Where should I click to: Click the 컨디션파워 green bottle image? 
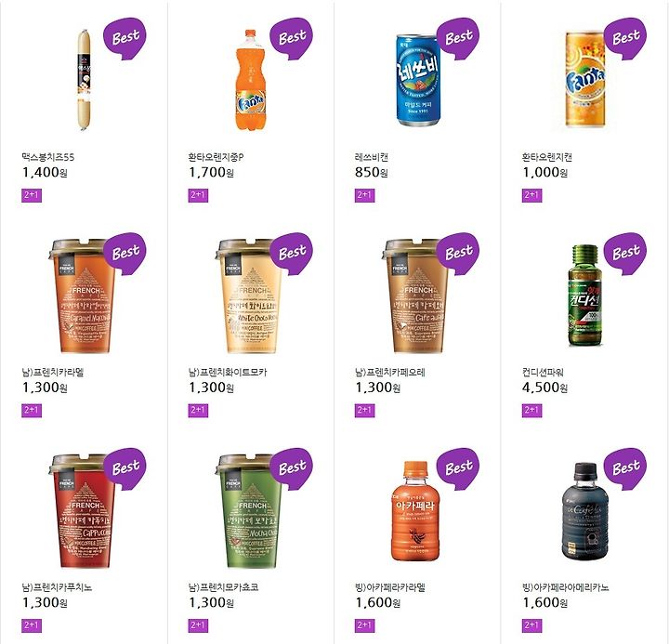(585, 295)
